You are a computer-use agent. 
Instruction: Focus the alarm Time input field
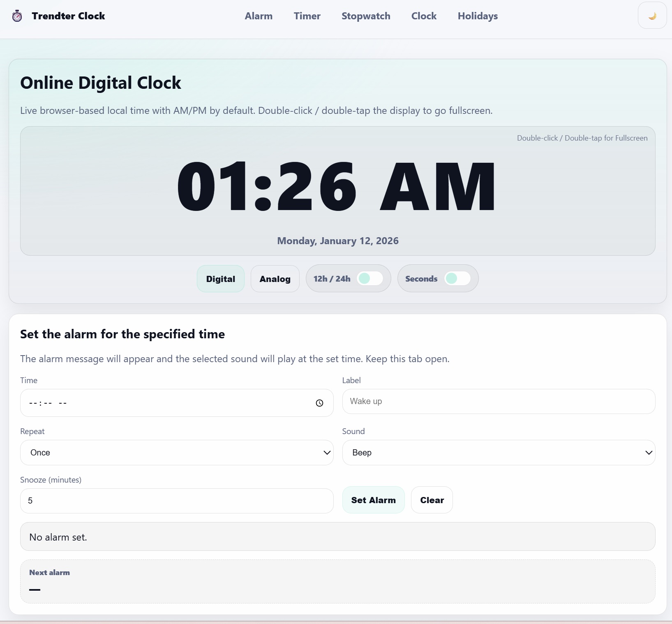tap(164, 403)
